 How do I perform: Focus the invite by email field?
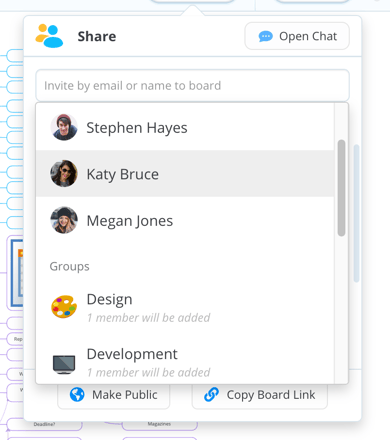pos(192,85)
